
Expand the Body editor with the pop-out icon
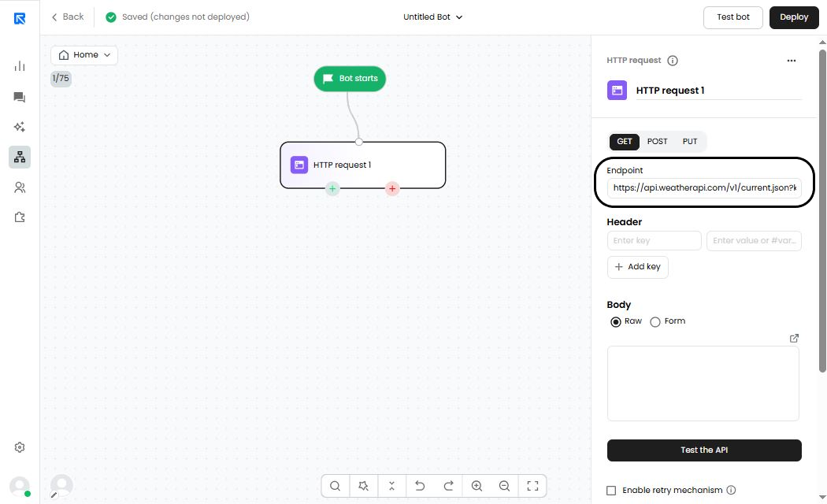pos(794,338)
